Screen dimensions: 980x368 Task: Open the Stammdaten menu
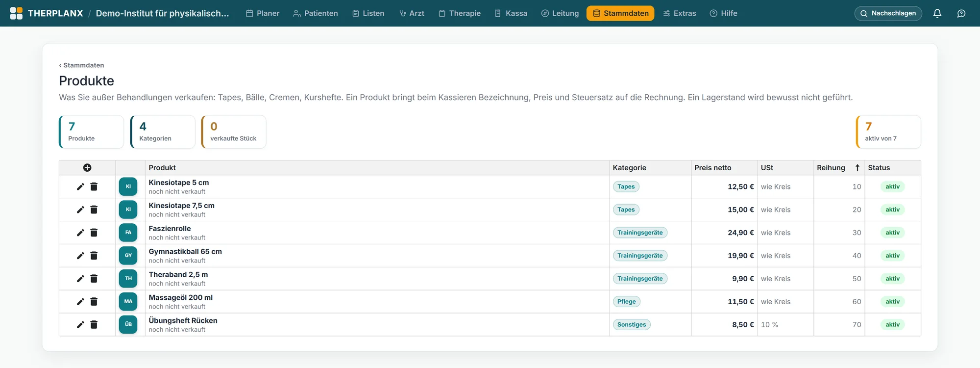click(x=620, y=13)
